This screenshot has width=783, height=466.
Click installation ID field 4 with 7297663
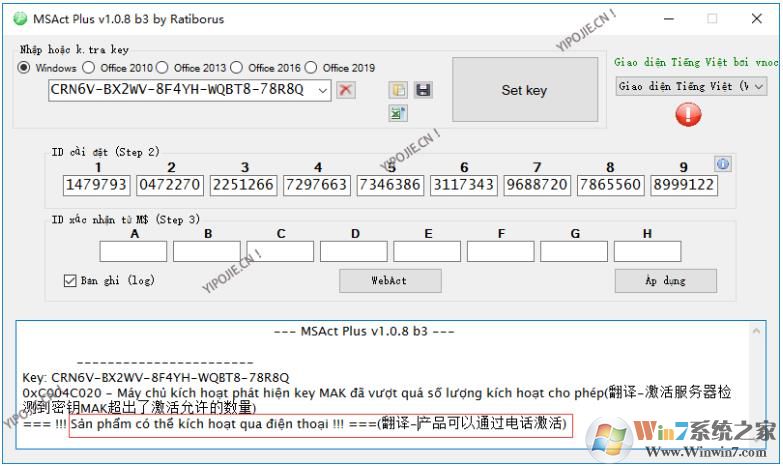tap(317, 185)
